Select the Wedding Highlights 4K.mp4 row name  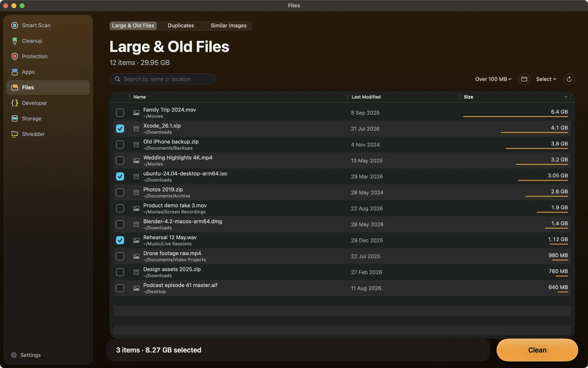click(178, 158)
